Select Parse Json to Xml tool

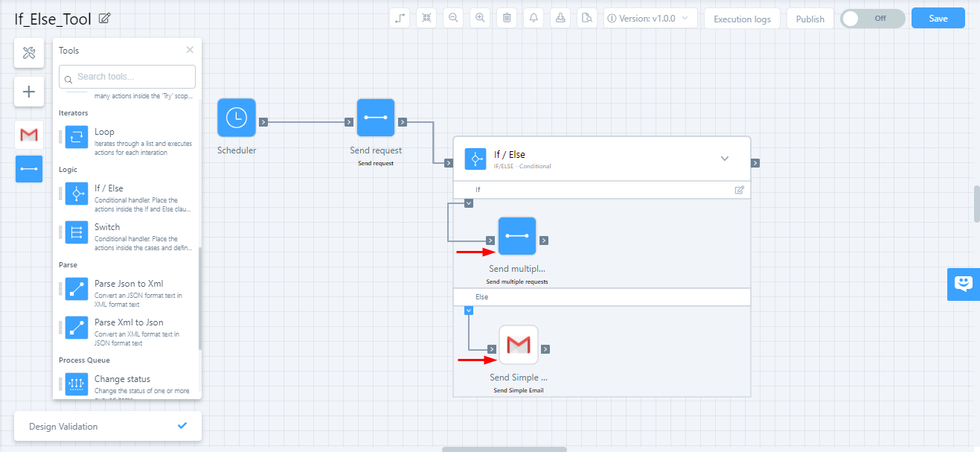tap(128, 284)
